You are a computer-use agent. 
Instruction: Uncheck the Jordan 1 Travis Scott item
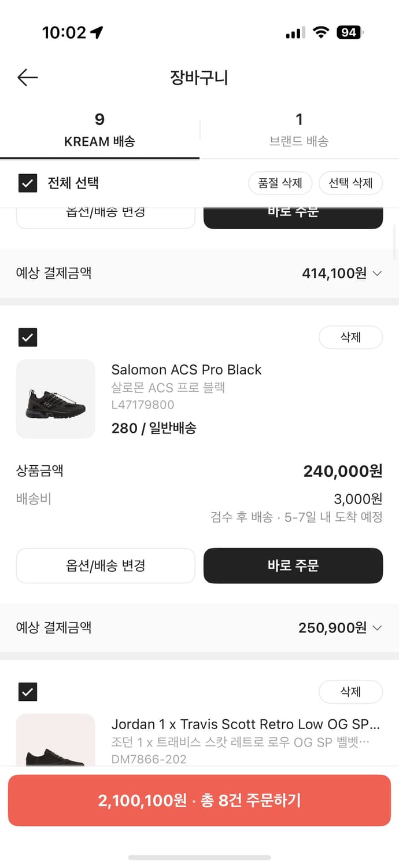click(27, 692)
